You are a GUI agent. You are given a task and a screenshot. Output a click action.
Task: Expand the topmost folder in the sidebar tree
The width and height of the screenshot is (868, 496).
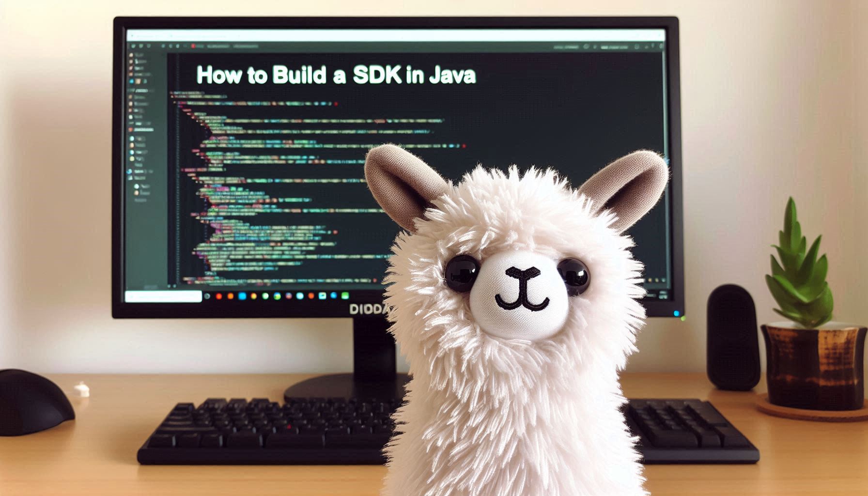point(132,55)
